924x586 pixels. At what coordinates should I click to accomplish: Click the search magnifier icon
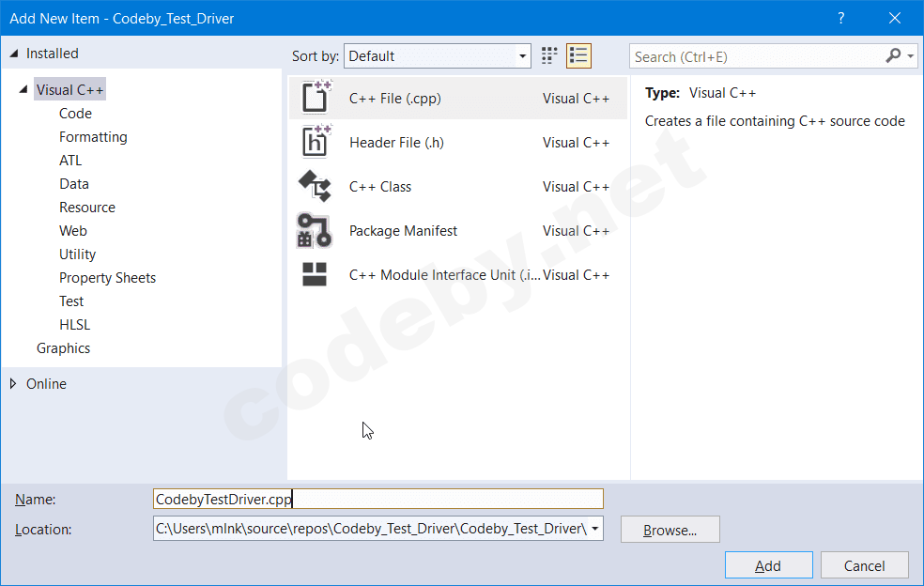click(893, 56)
